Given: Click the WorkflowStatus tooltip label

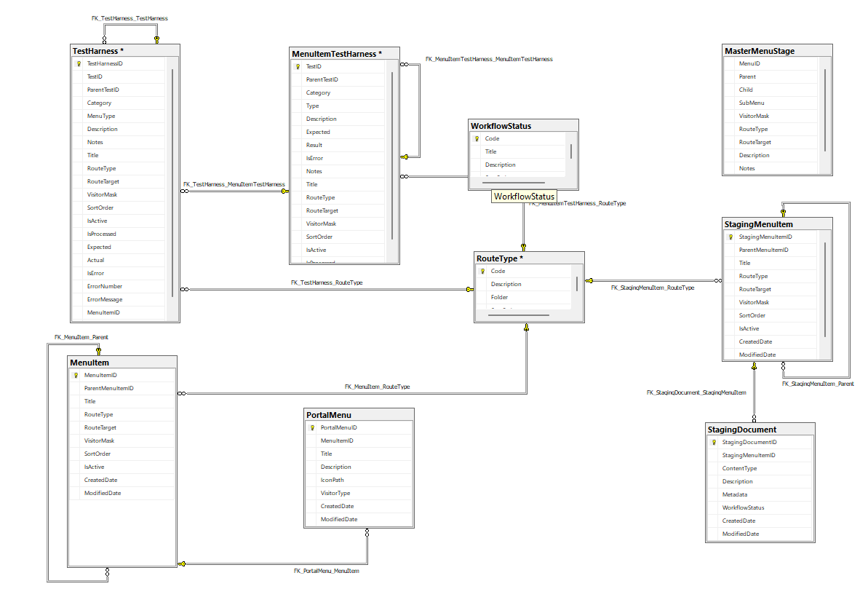Looking at the screenshot, I should tap(525, 196).
